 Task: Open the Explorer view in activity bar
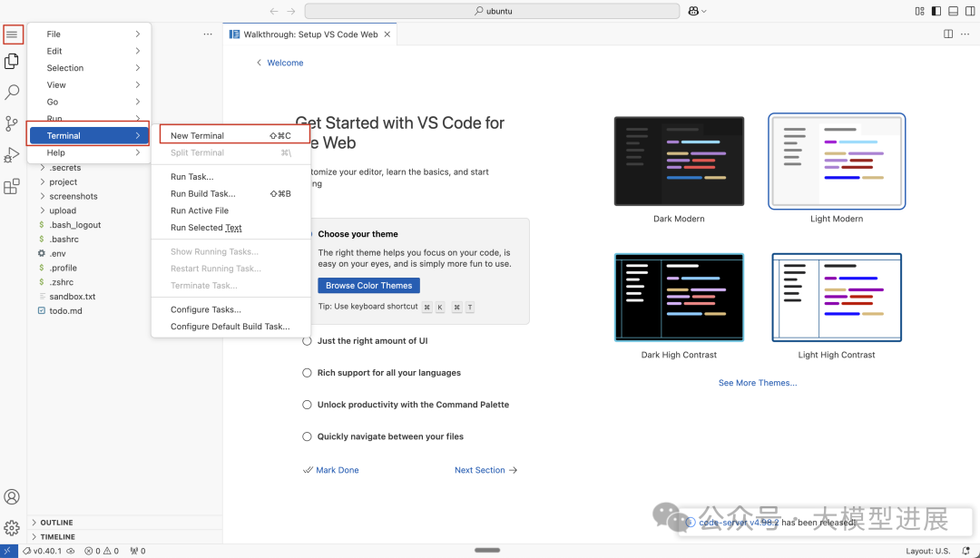tap(12, 61)
